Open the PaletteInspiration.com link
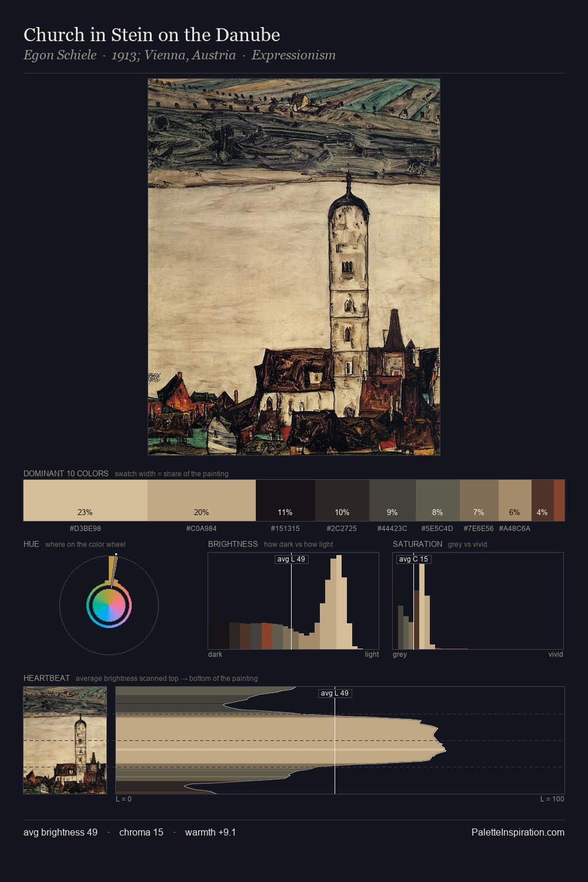Screen dimensions: 588x882 pos(518,832)
